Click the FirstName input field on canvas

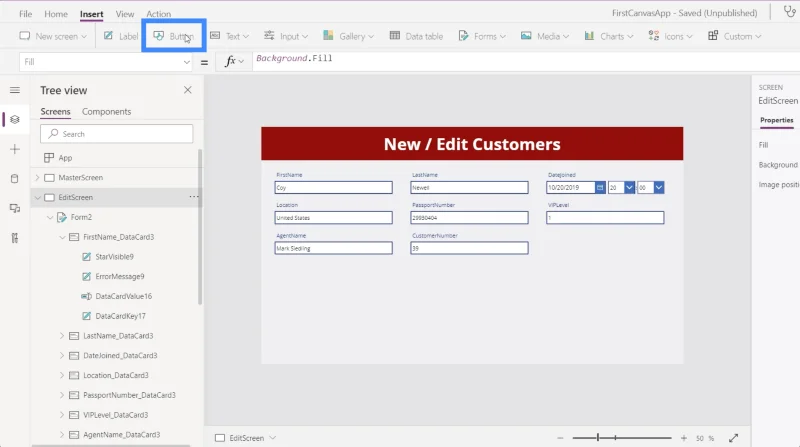pos(334,187)
